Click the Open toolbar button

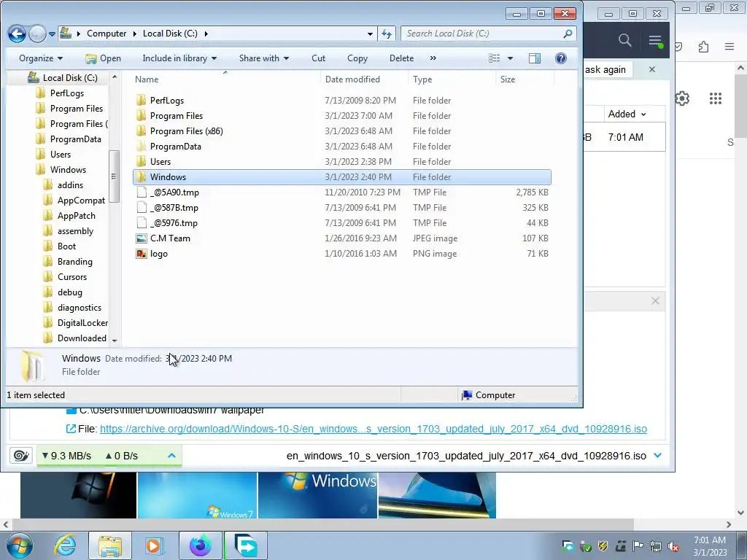click(x=103, y=58)
